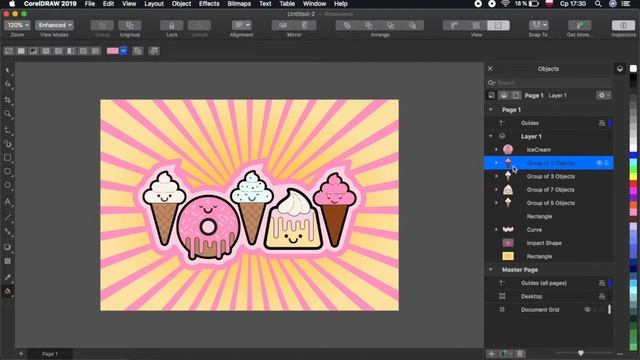The width and height of the screenshot is (640, 360).
Task: Collapse the Master Page section
Action: (x=491, y=269)
